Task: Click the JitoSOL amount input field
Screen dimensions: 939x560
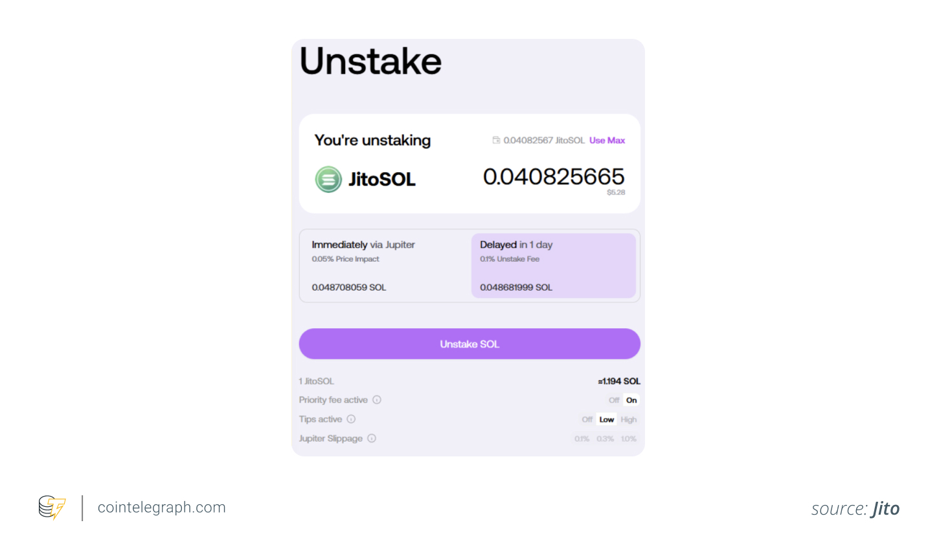Action: [554, 177]
